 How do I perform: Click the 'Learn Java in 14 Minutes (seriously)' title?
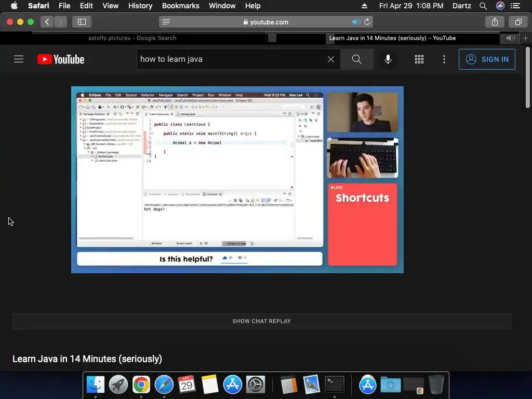pos(87,359)
